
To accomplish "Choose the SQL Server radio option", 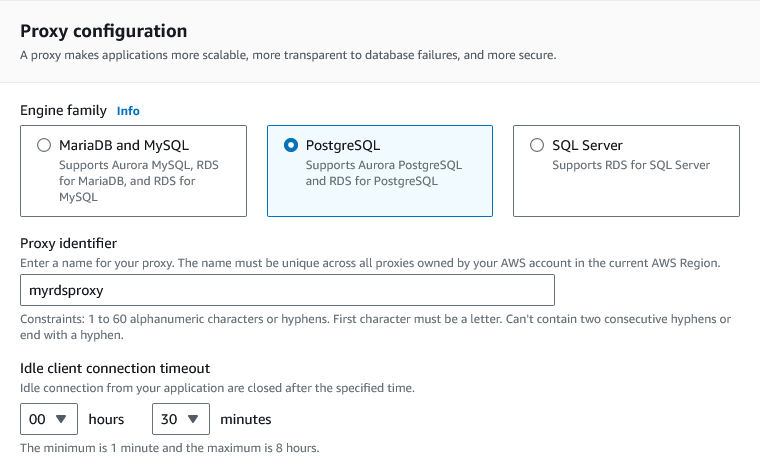I will pyautogui.click(x=537, y=145).
